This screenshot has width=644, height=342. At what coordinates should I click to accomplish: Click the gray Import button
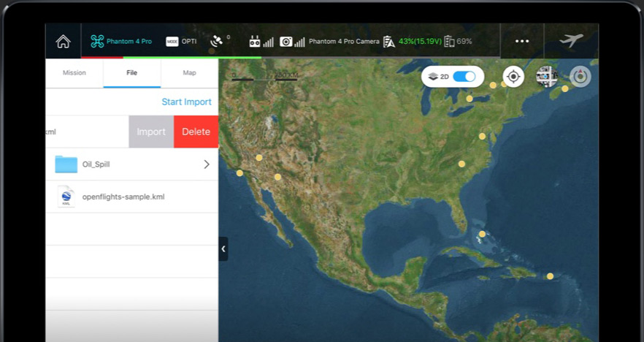151,132
